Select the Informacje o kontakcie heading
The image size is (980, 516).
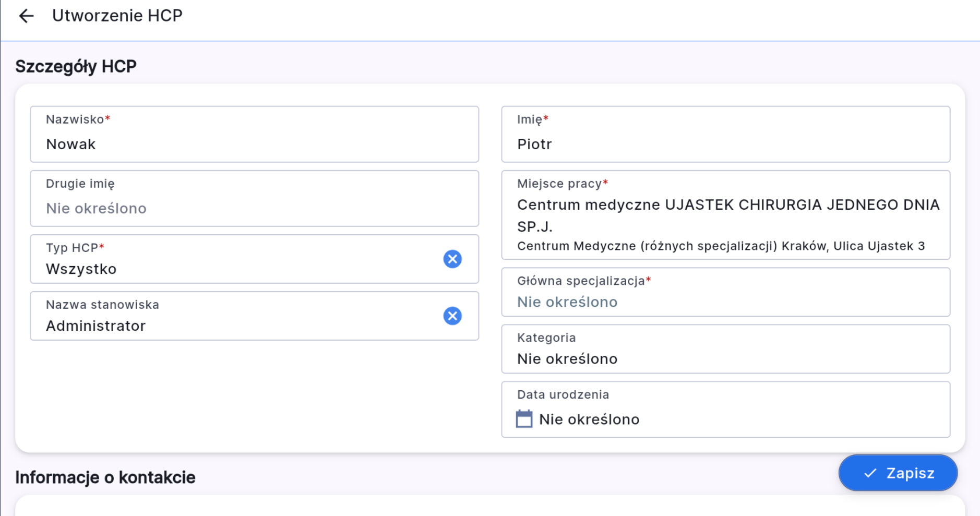click(x=105, y=477)
